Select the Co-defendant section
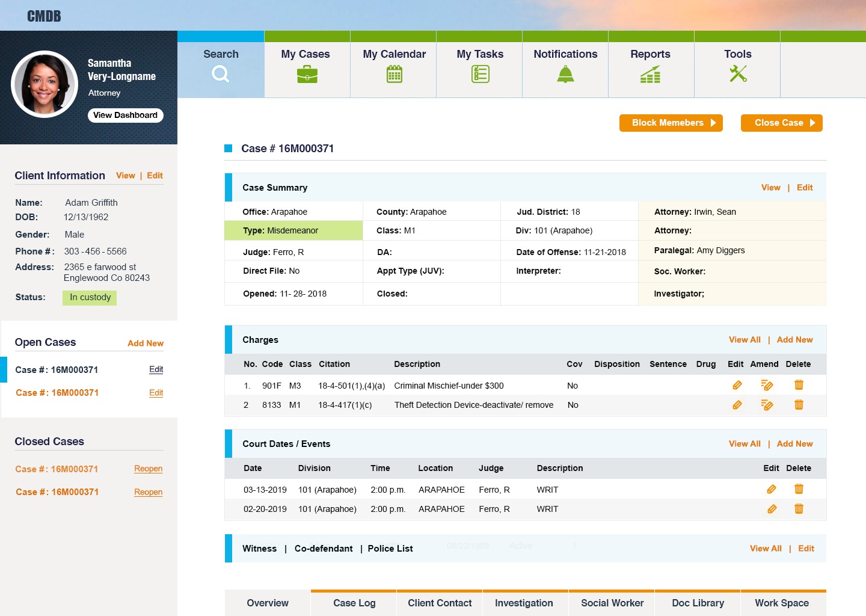This screenshot has height=616, width=866. pos(324,549)
